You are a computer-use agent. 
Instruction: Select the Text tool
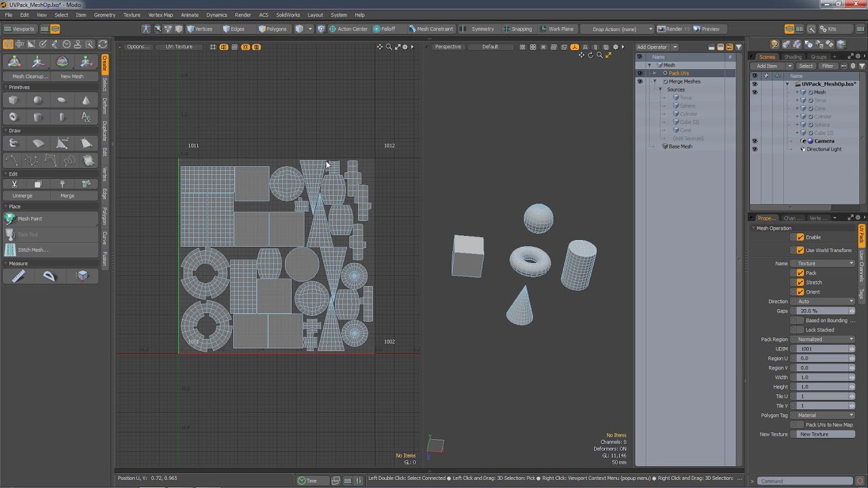(x=86, y=117)
